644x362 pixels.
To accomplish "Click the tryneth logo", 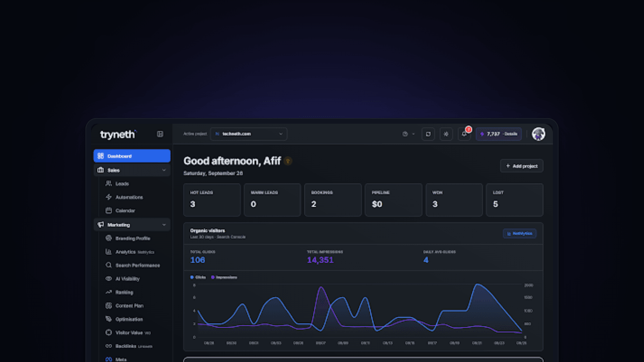I will (x=118, y=134).
